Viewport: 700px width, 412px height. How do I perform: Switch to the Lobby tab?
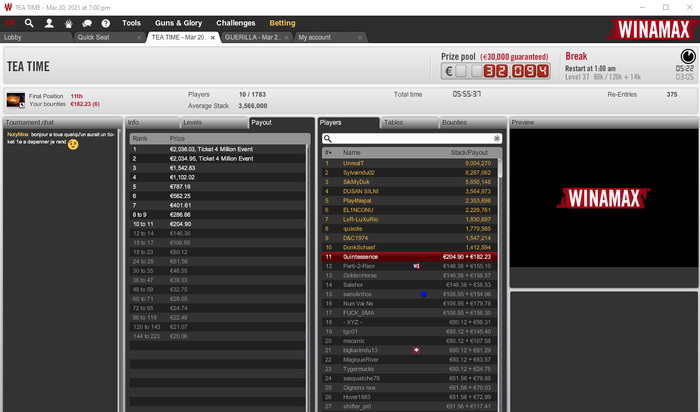click(x=36, y=37)
